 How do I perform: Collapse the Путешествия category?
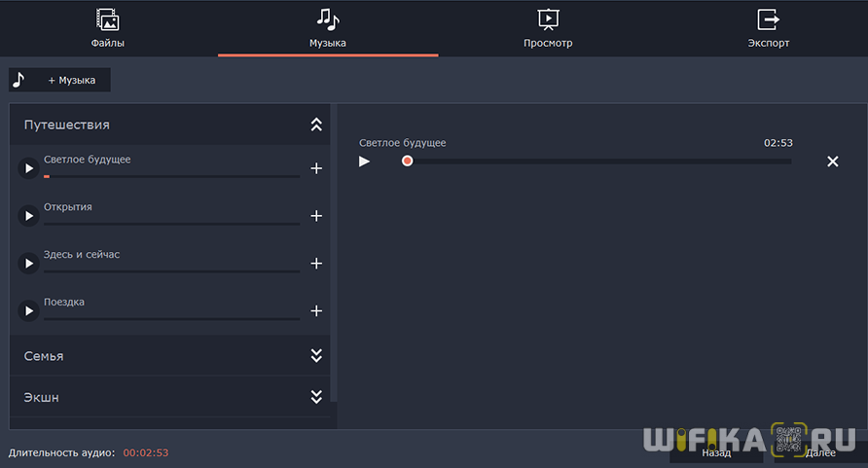[316, 125]
